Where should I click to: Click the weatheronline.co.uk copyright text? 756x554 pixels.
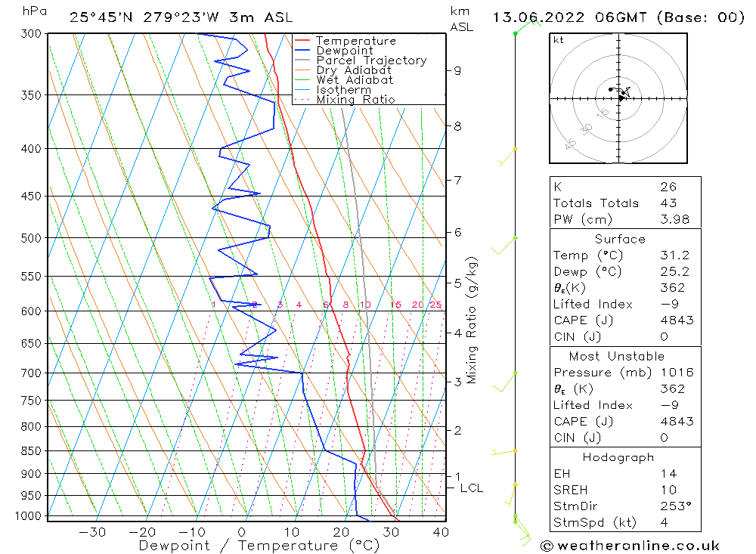pyautogui.click(x=630, y=546)
